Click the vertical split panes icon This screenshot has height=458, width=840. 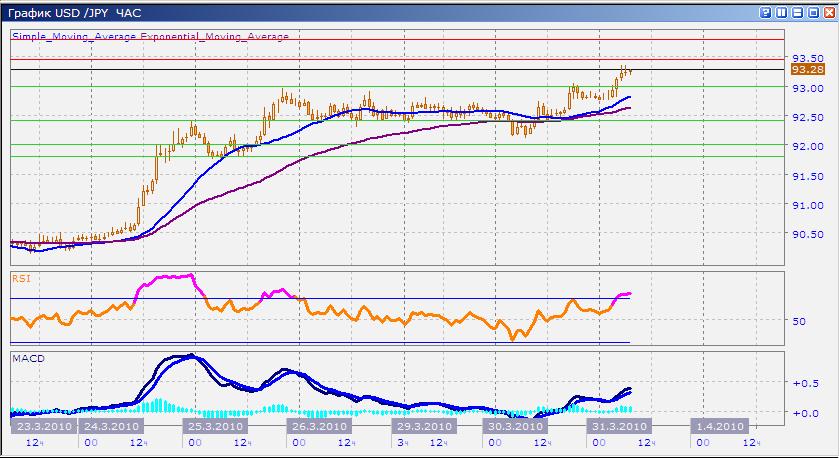[781, 13]
